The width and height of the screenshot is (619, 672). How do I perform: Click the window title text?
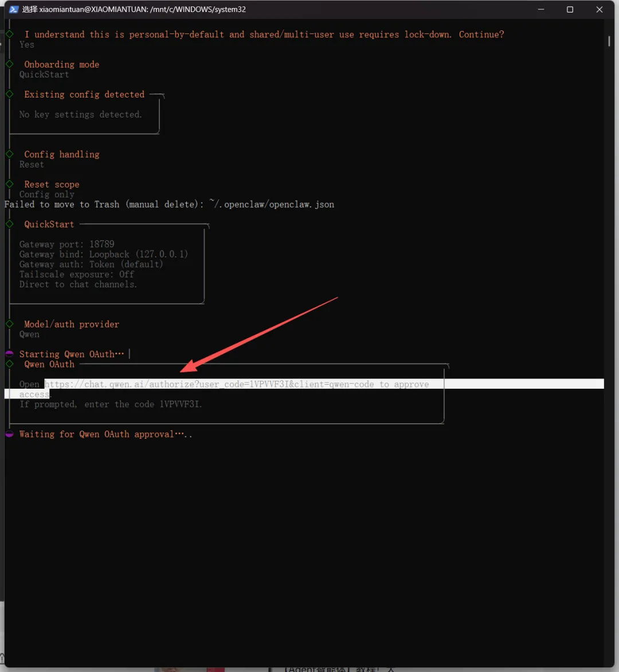134,9
